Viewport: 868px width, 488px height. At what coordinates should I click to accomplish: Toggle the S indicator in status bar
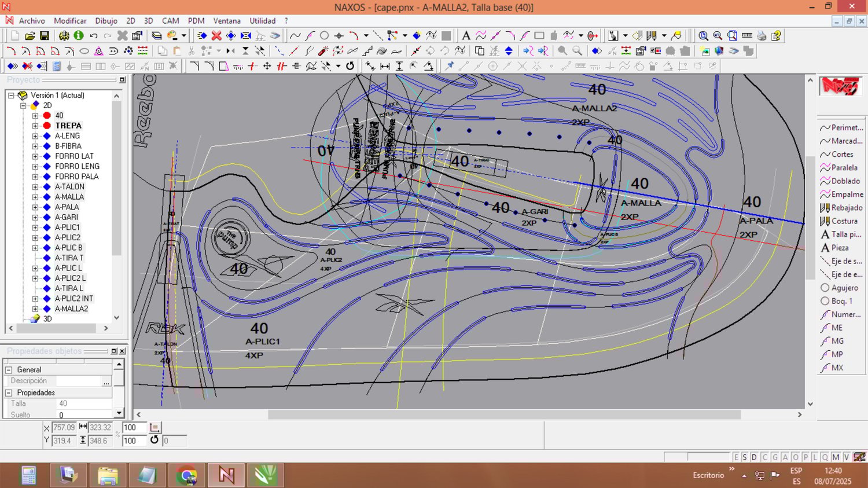pyautogui.click(x=745, y=457)
